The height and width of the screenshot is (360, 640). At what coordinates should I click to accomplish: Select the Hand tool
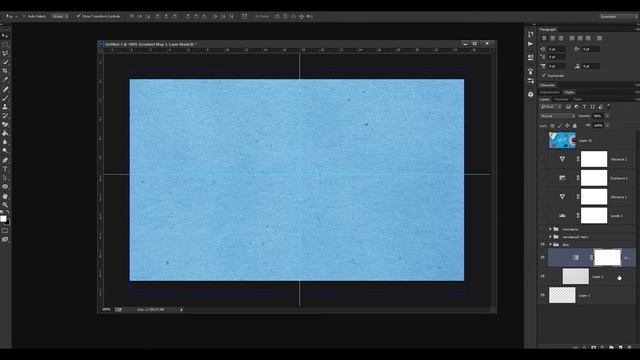tap(5, 196)
